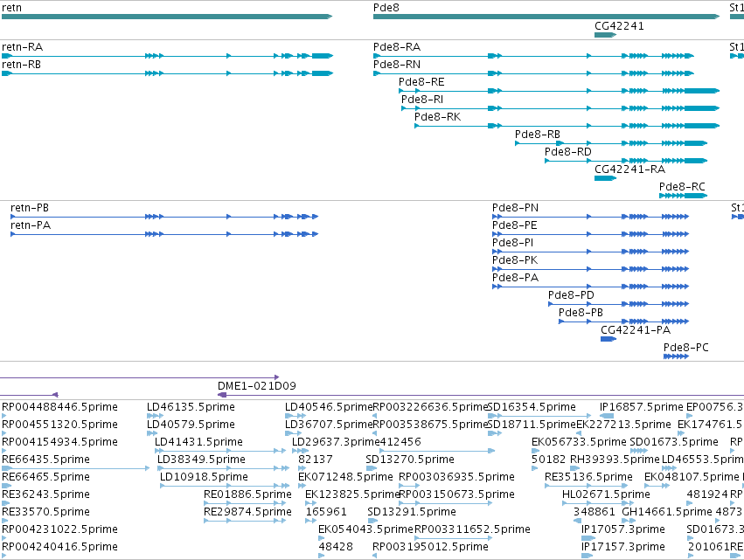
Task: Select the Pde8-RA transcript label
Action: (x=397, y=47)
